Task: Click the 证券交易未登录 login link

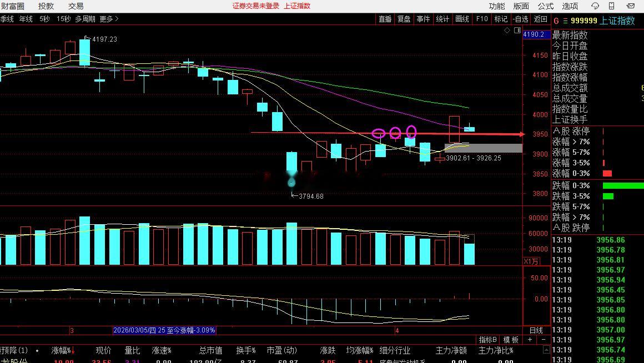Action: [x=256, y=6]
